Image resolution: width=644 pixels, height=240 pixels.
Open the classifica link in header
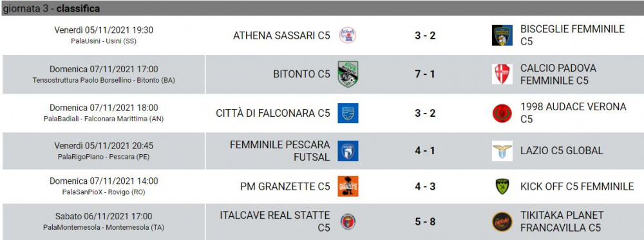78,8
